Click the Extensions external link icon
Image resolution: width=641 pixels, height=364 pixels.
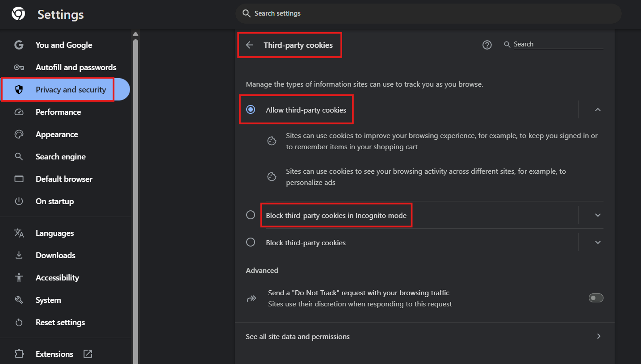point(88,354)
